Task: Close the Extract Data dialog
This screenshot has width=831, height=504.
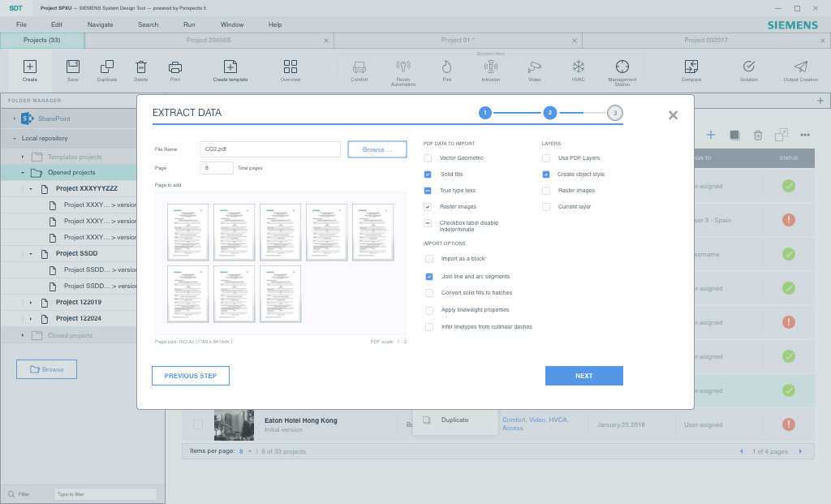Action: (x=673, y=115)
